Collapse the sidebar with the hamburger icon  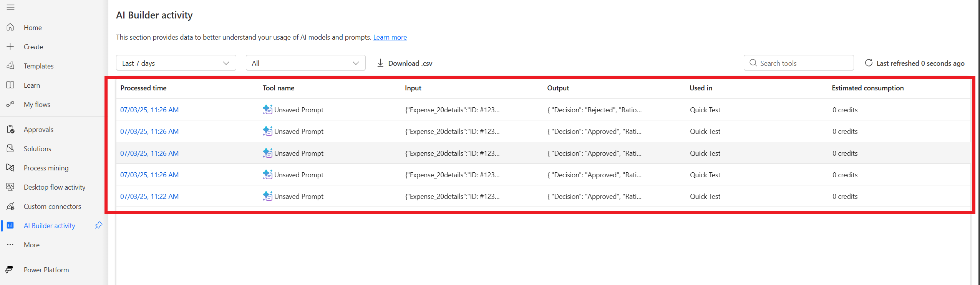(x=10, y=7)
